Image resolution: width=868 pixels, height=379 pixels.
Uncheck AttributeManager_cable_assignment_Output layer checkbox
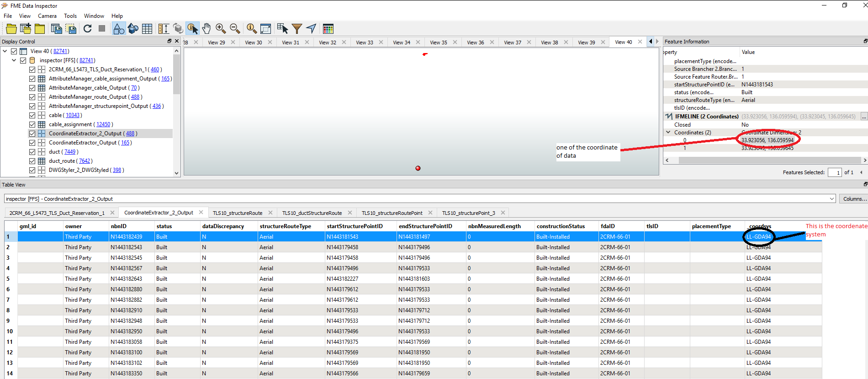coord(32,79)
